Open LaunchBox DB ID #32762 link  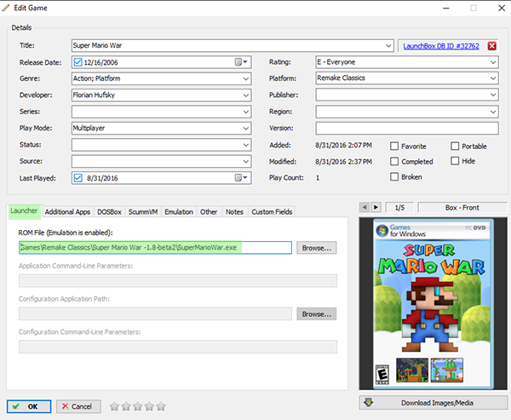click(x=441, y=46)
